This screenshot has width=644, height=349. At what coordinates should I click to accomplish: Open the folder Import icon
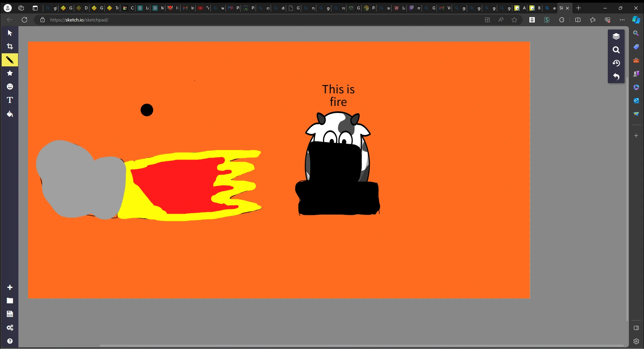coord(10,301)
